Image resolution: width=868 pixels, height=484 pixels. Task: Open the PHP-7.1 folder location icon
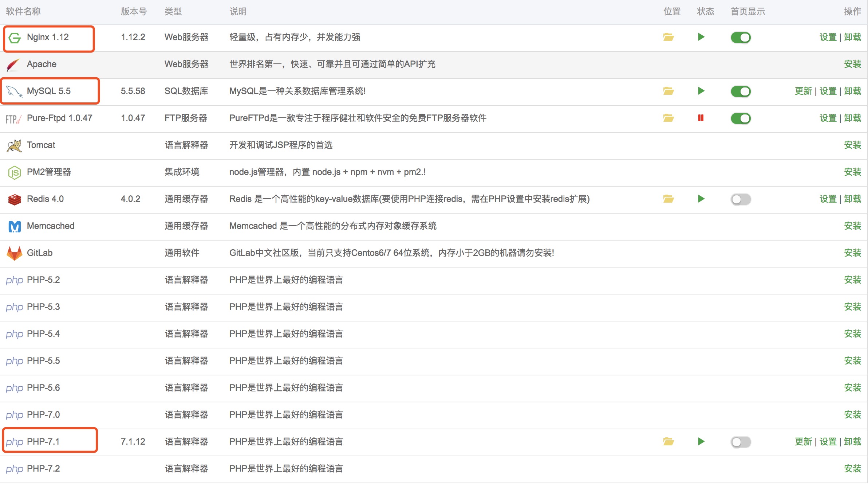click(x=668, y=442)
